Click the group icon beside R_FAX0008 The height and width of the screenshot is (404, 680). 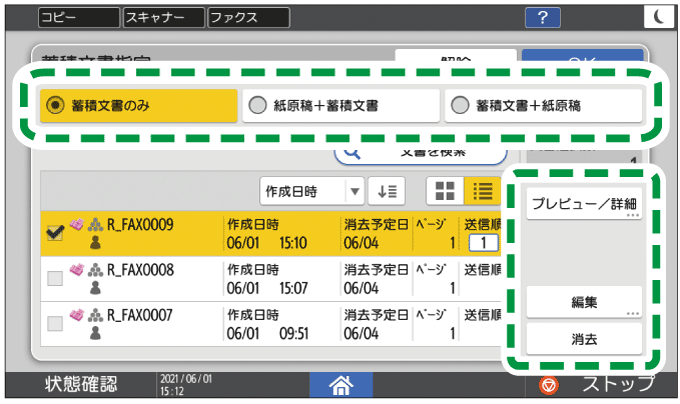[95, 269]
